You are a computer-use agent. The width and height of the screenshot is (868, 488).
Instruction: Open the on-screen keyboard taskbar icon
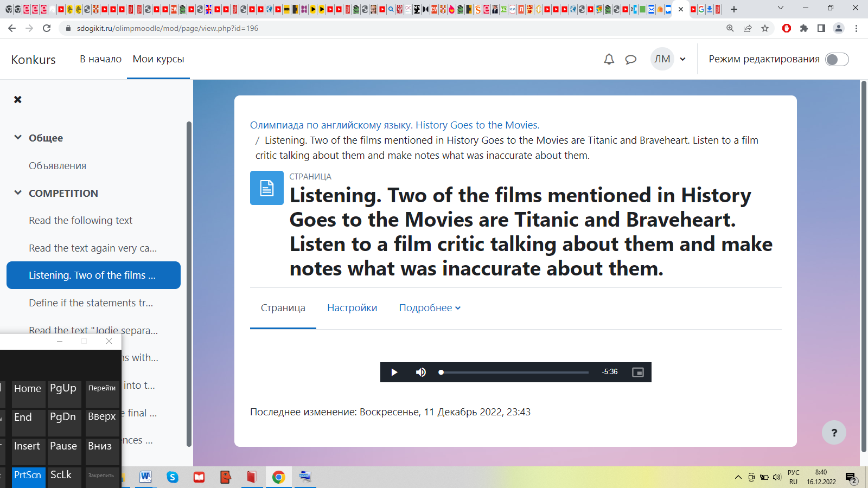pos(305,477)
